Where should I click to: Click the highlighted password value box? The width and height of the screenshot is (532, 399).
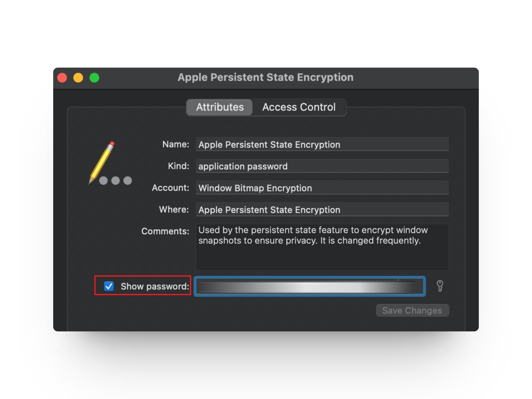(x=309, y=287)
